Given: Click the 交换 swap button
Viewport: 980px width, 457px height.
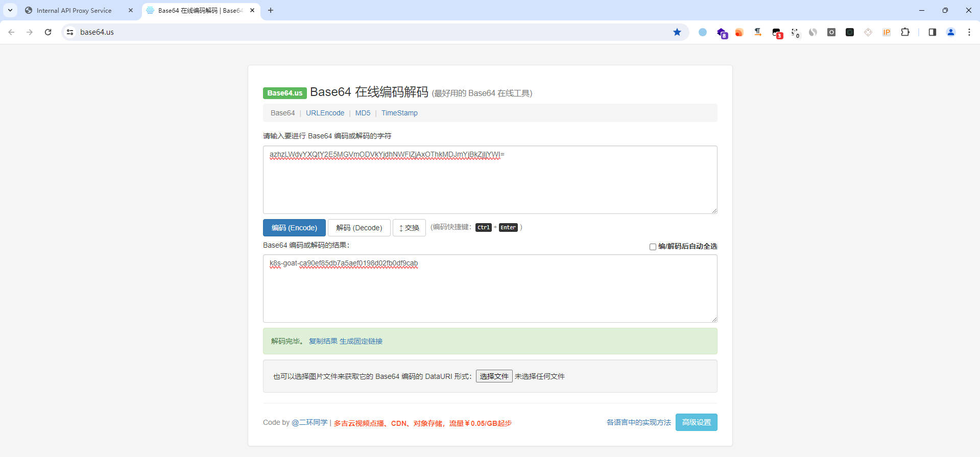Looking at the screenshot, I should point(409,228).
